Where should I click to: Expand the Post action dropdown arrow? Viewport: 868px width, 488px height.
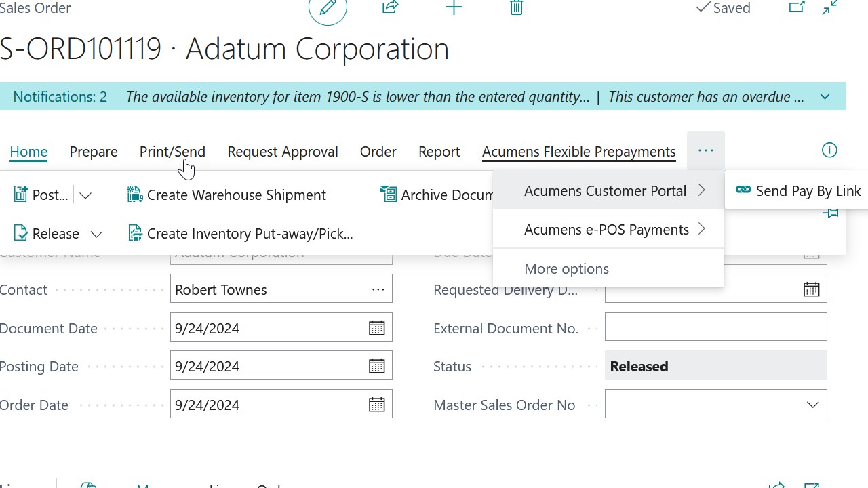85,195
